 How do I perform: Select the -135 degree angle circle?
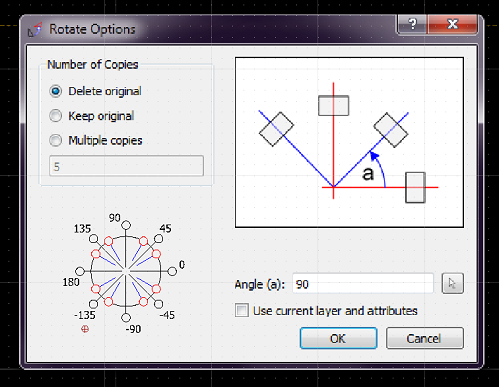(93, 304)
